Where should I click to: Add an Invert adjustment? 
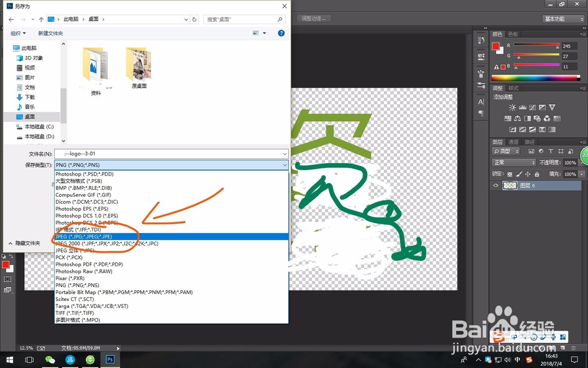click(513, 129)
